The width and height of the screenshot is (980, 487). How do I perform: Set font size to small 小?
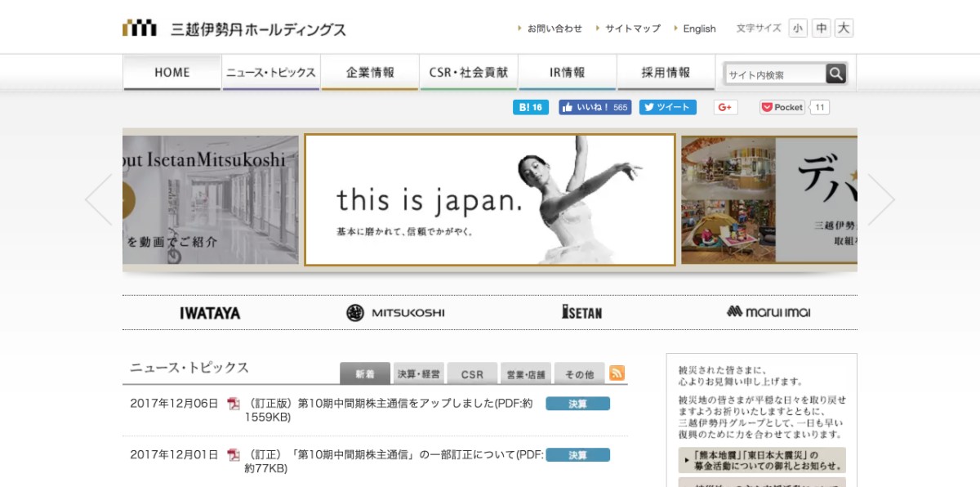tap(798, 28)
